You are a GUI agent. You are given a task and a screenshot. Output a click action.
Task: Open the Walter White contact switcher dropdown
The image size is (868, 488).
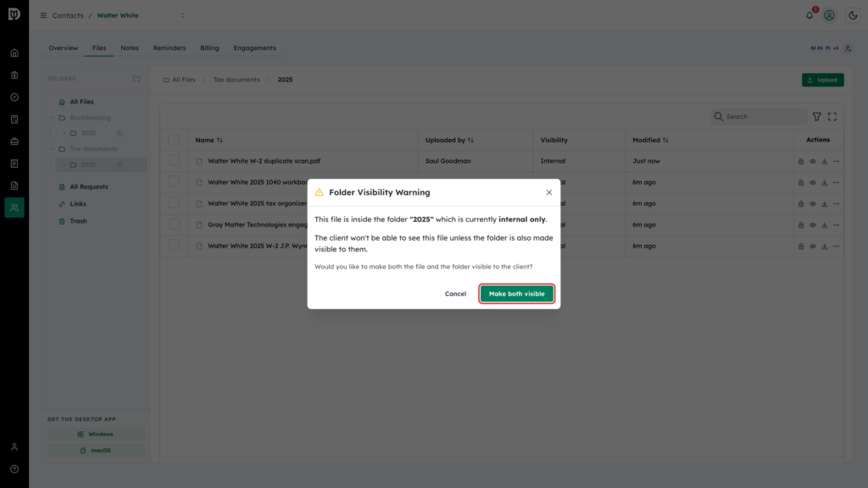point(182,15)
